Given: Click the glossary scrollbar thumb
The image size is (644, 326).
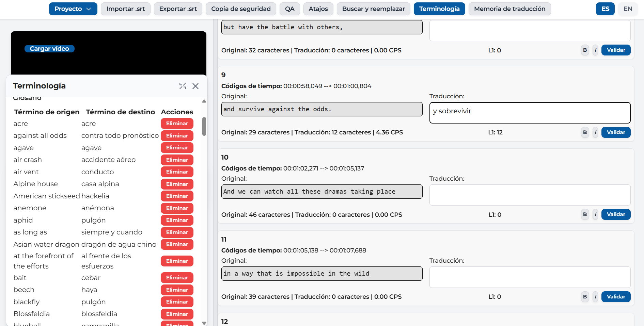Looking at the screenshot, I should (204, 127).
